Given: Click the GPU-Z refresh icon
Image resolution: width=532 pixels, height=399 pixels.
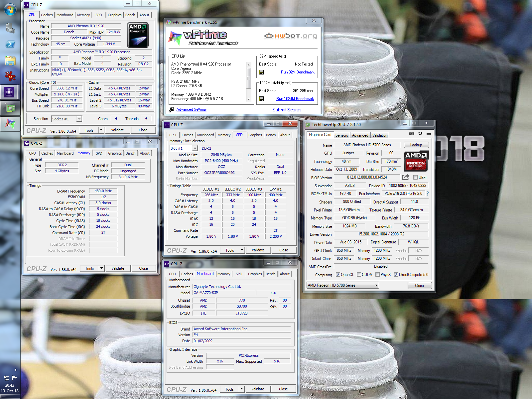Looking at the screenshot, I should click(x=420, y=133).
